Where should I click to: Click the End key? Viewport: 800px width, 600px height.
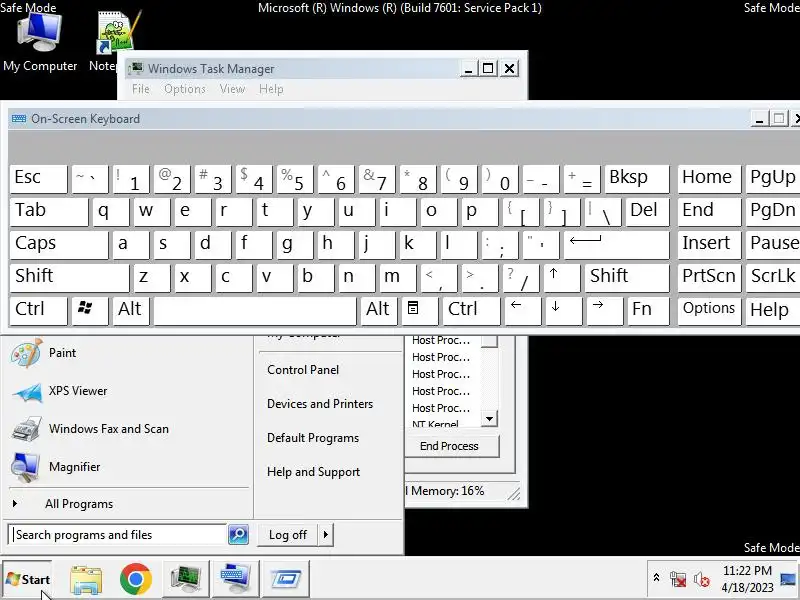709,212
